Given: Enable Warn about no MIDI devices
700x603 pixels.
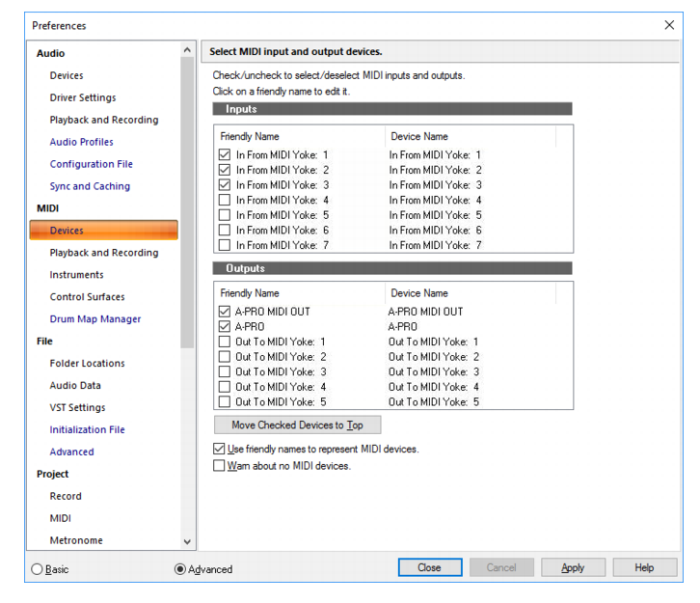Looking at the screenshot, I should 219,465.
